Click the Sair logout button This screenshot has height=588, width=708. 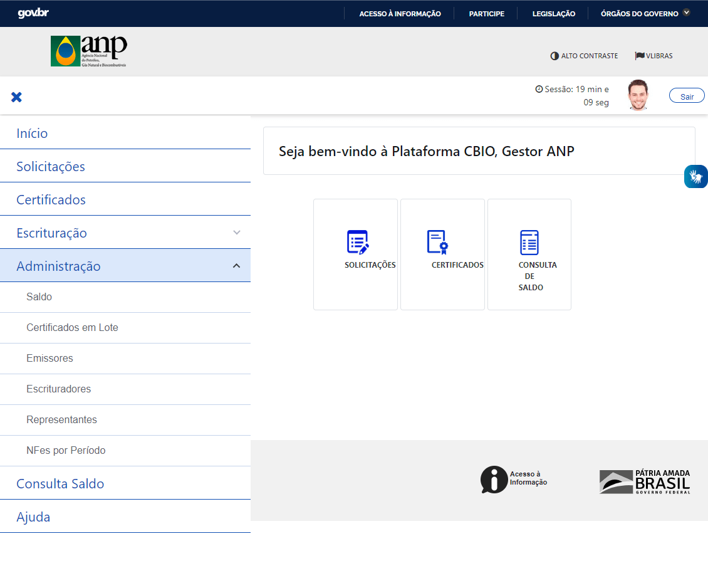(x=686, y=96)
